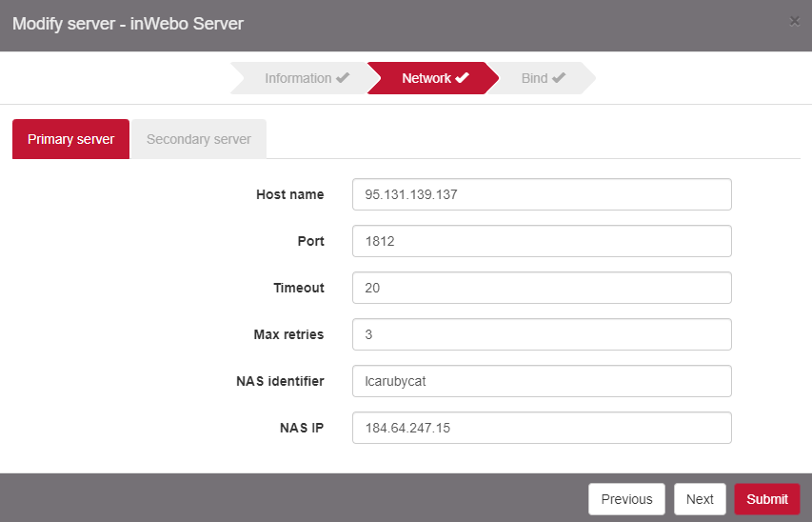Advance with the Next button
This screenshot has width=812, height=522.
(x=700, y=499)
